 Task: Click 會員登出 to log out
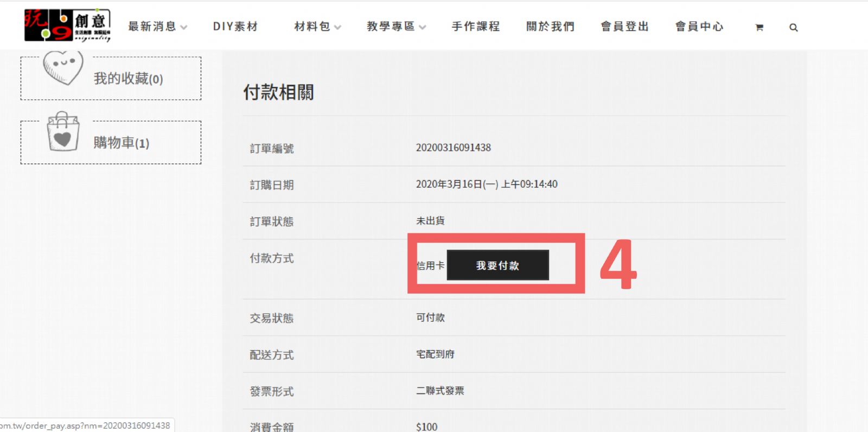pyautogui.click(x=624, y=27)
